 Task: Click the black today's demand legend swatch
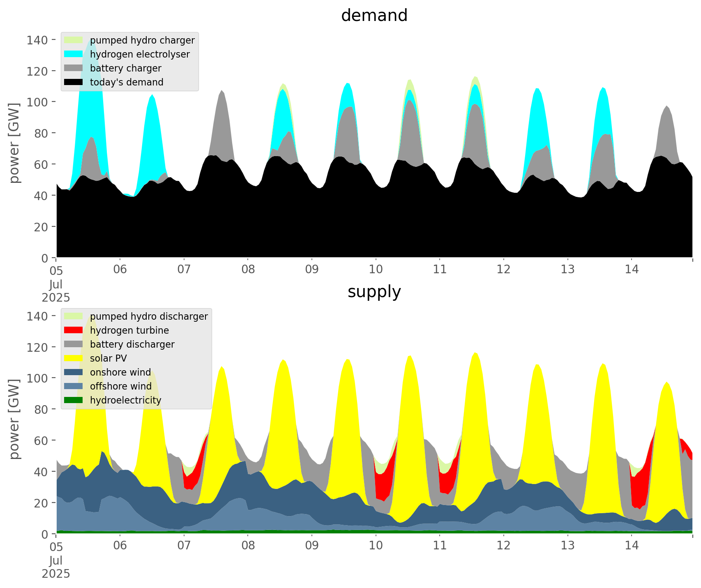tap(74, 82)
